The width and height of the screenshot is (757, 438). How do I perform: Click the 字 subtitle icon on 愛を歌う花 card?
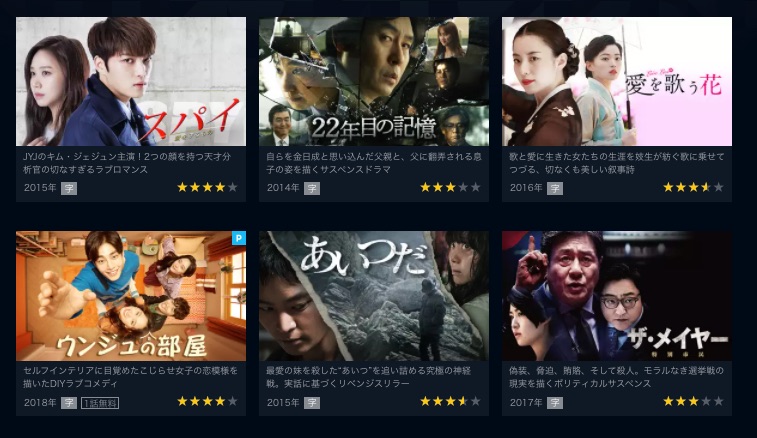[555, 188]
